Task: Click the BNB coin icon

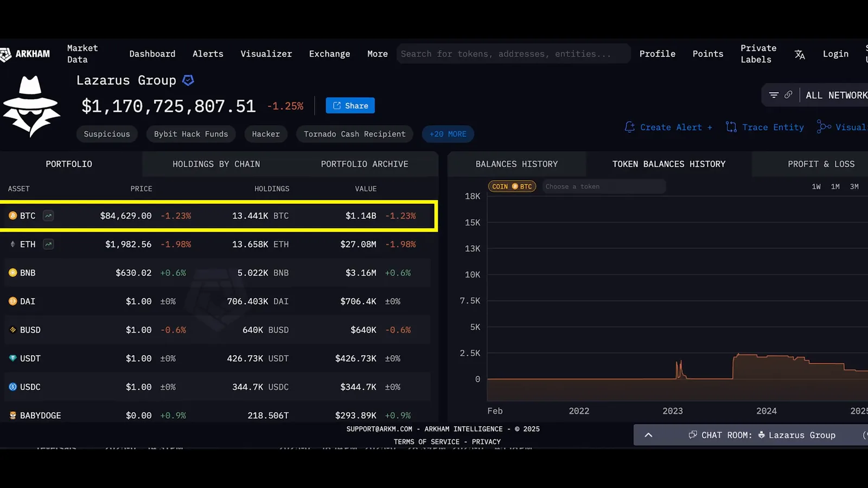Action: (x=13, y=273)
